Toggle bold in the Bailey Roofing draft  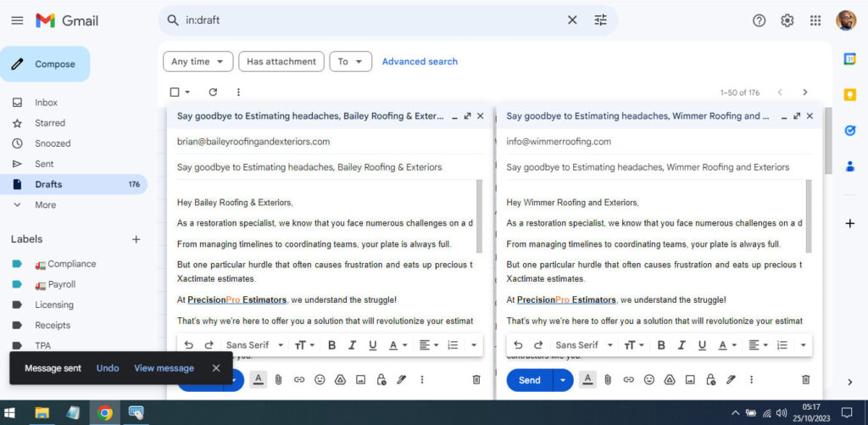click(x=331, y=345)
